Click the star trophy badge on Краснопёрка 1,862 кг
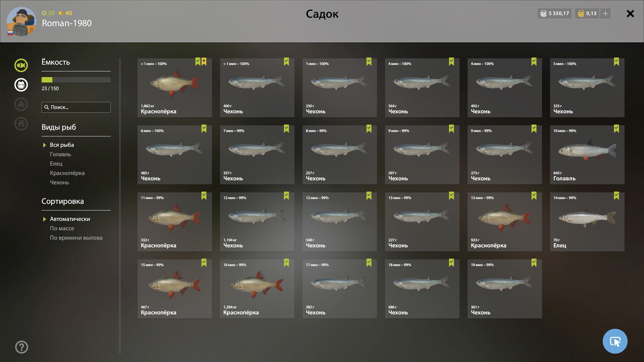 click(x=204, y=62)
